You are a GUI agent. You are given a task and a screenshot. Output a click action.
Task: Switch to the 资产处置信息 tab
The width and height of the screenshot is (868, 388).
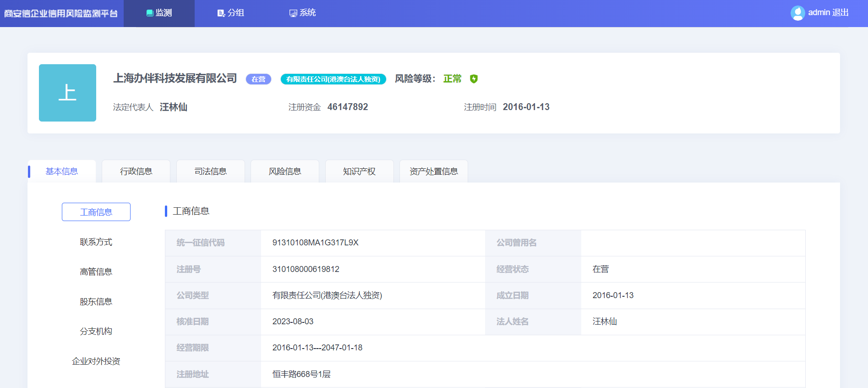click(x=434, y=171)
